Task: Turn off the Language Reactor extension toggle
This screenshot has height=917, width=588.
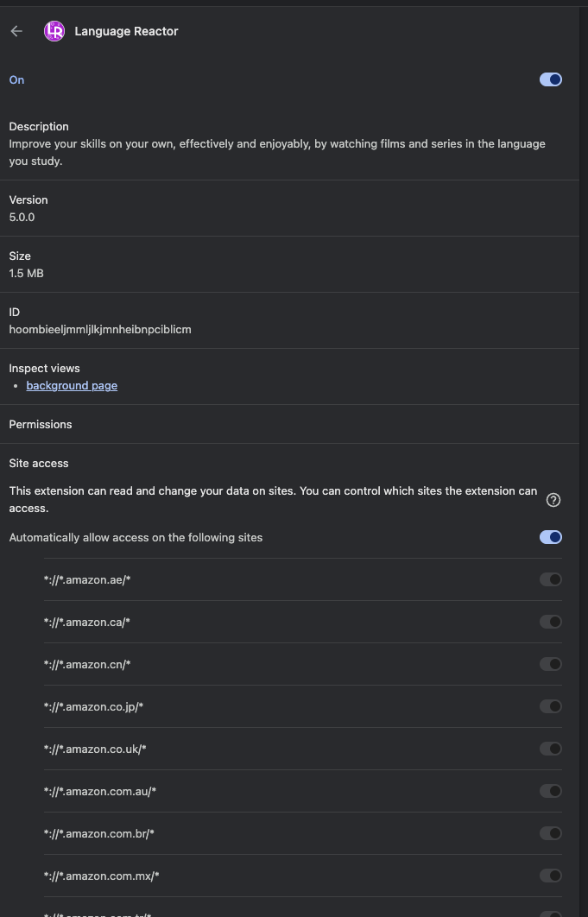Action: (x=551, y=79)
